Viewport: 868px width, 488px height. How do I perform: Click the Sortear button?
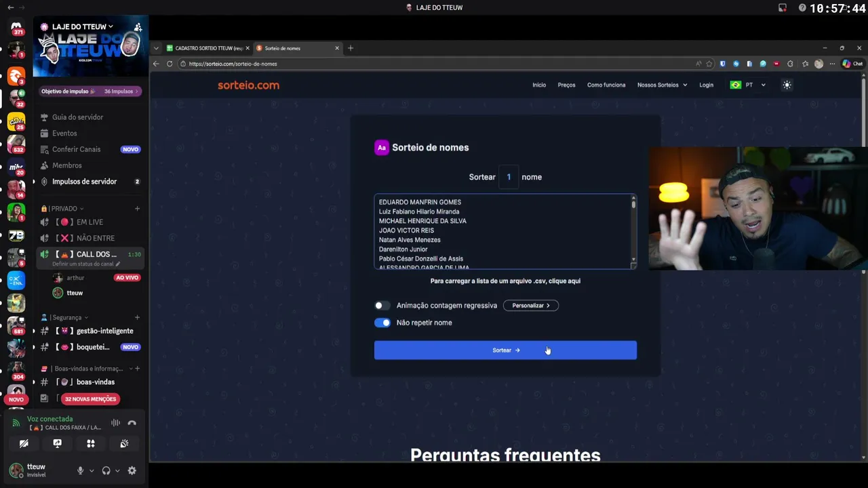tap(505, 350)
